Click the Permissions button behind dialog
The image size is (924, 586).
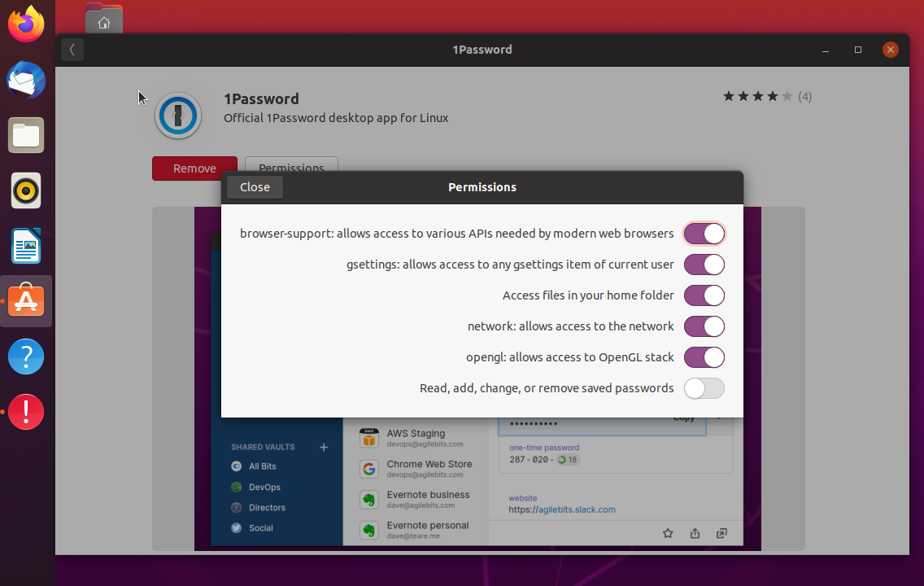291,164
